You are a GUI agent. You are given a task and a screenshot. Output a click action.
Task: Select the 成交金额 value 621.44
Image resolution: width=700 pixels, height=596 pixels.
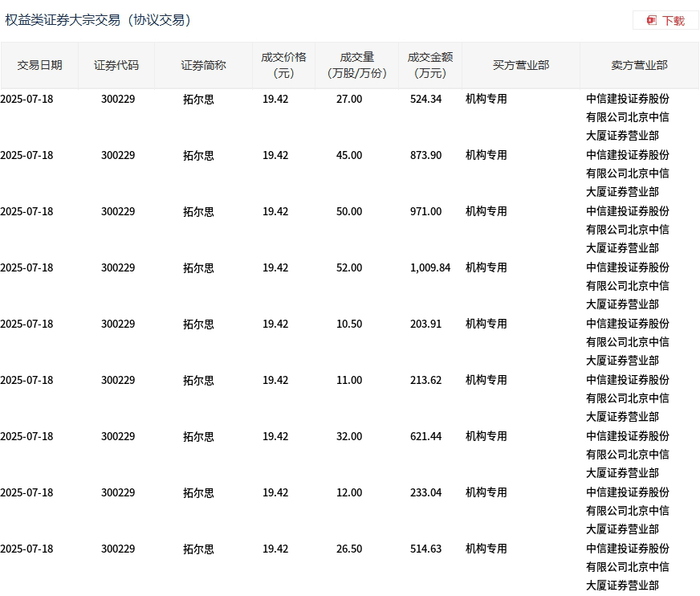pos(426,437)
